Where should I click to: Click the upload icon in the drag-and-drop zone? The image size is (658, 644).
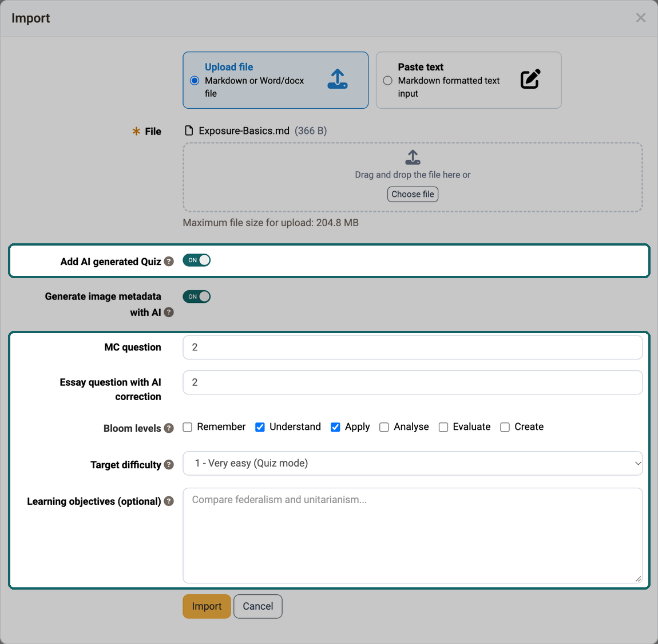pyautogui.click(x=413, y=157)
